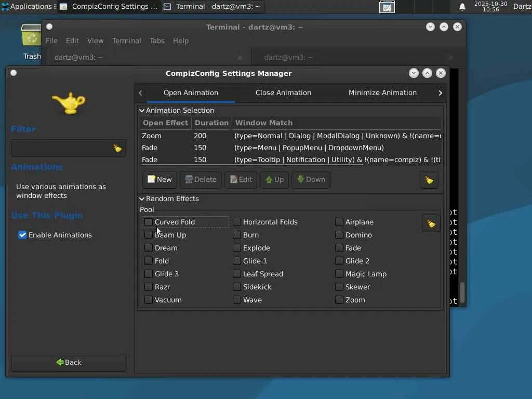Sort by the Open Effect column header
Image resolution: width=532 pixels, height=399 pixels.
(x=165, y=123)
